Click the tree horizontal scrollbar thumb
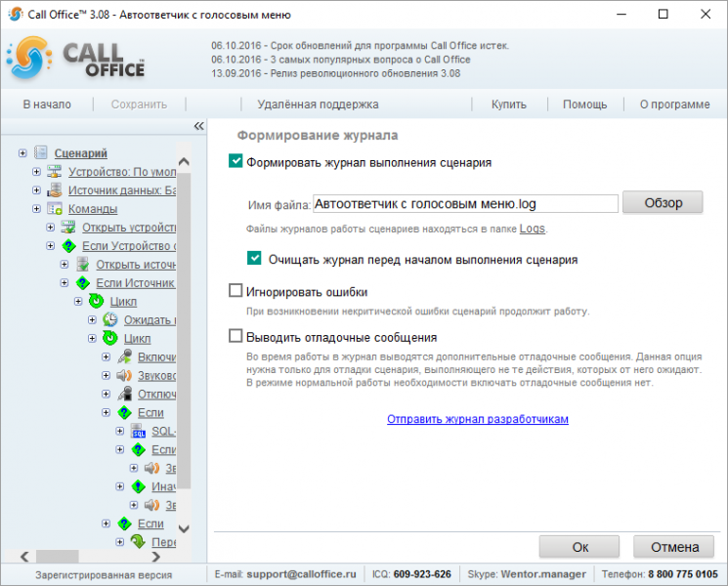 click(57, 556)
